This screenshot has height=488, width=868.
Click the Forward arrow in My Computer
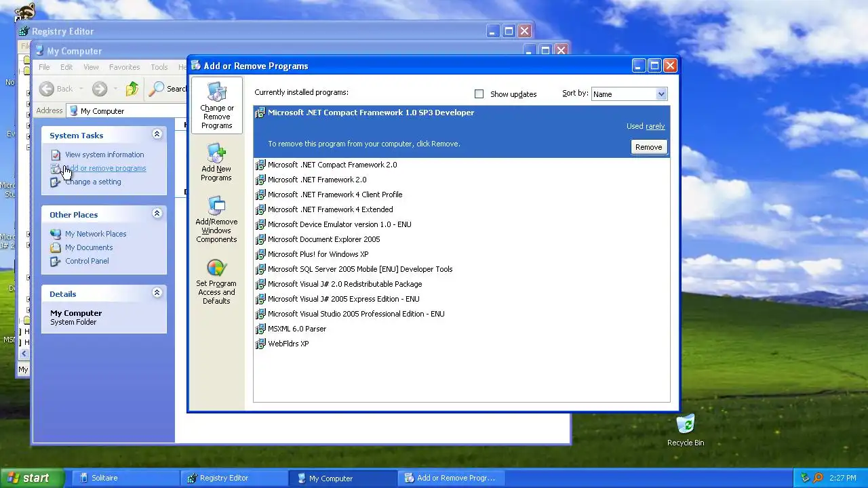point(100,89)
